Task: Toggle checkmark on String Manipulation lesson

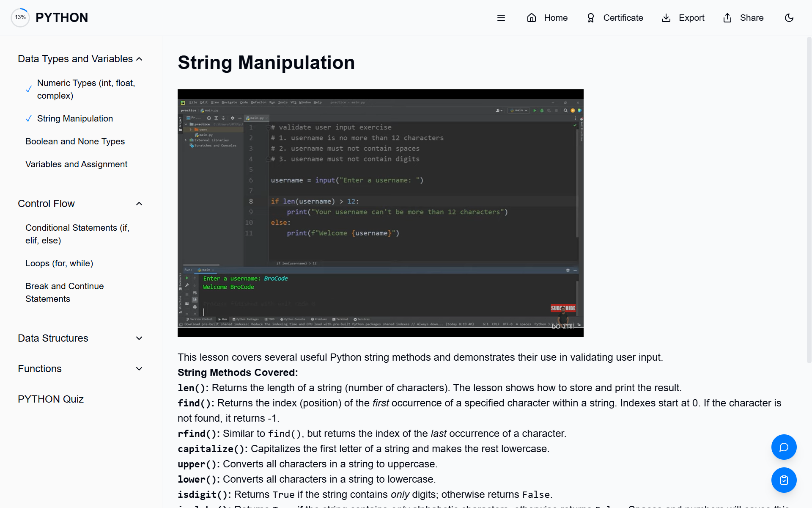Action: coord(29,119)
